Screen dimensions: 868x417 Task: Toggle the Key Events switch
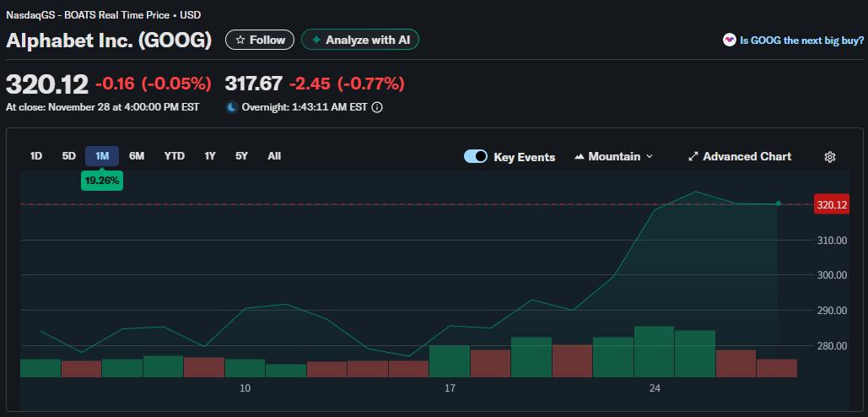[476, 156]
